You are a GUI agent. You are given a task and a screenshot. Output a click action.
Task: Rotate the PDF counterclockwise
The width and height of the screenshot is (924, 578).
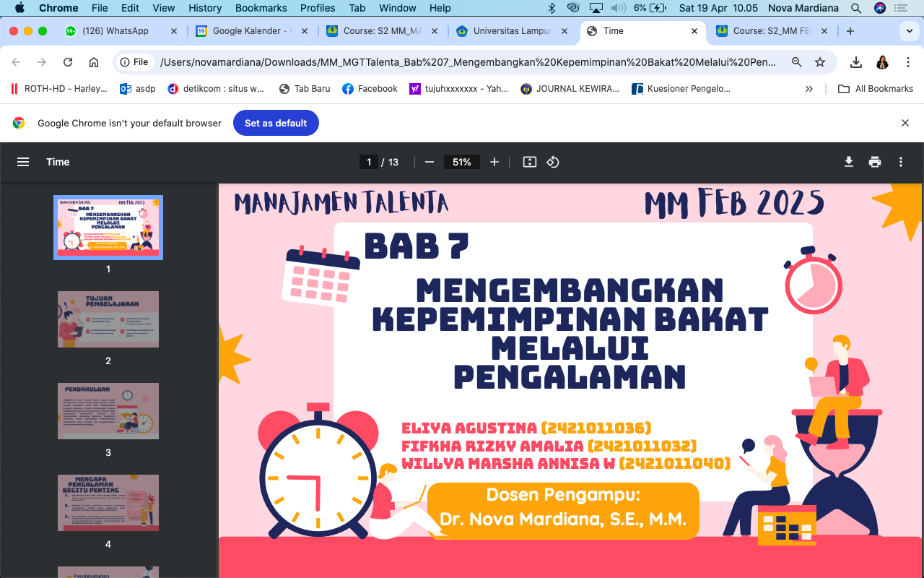[553, 162]
